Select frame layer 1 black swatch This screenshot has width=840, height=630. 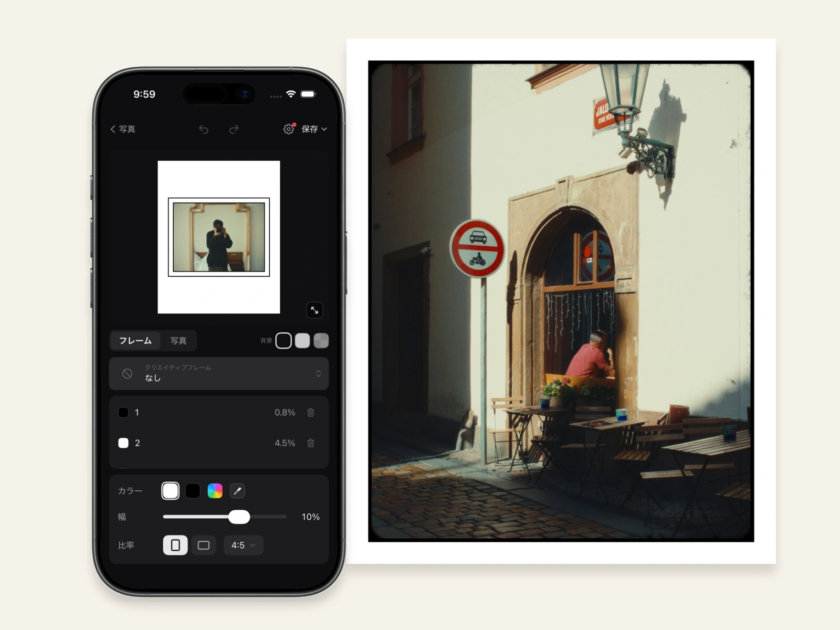(x=123, y=413)
